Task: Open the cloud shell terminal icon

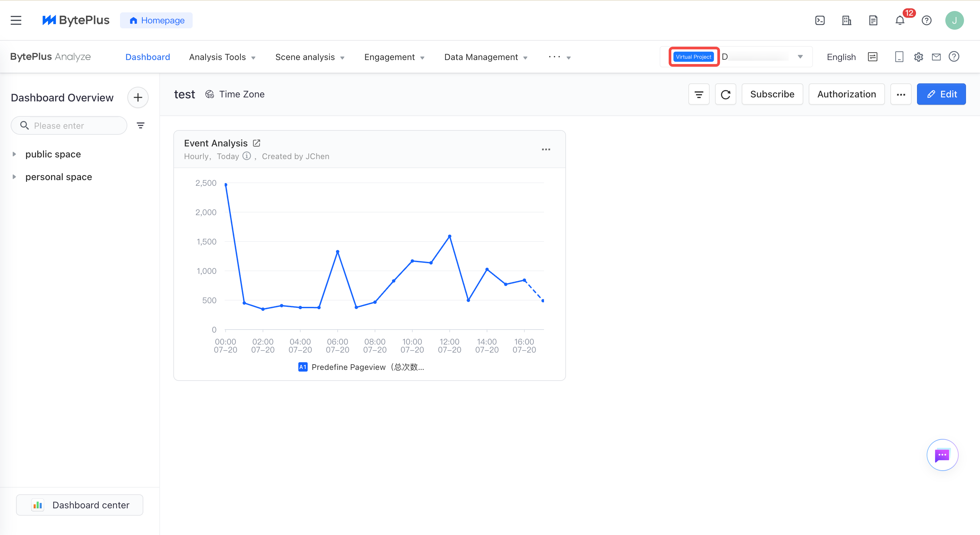Action: click(820, 20)
